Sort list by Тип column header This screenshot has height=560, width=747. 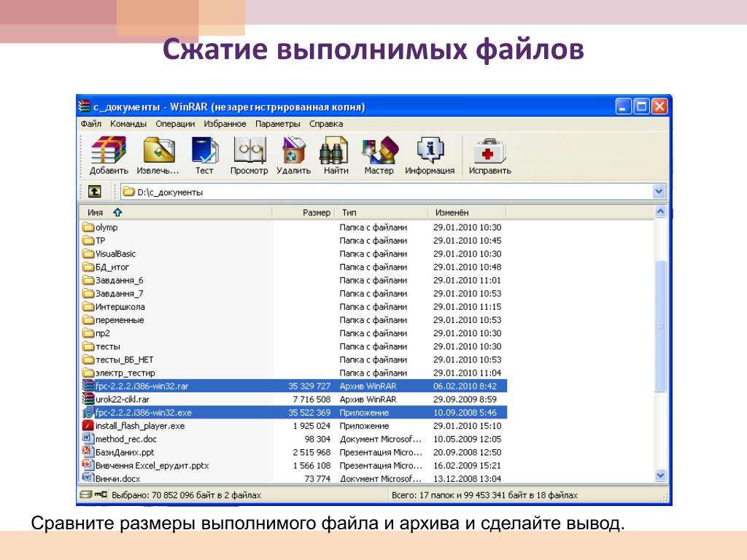point(382,212)
